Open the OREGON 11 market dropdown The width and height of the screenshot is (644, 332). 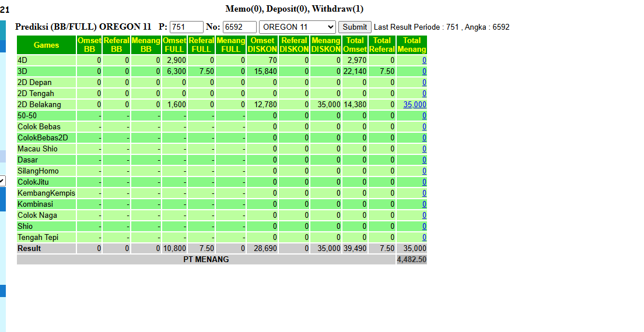[297, 27]
